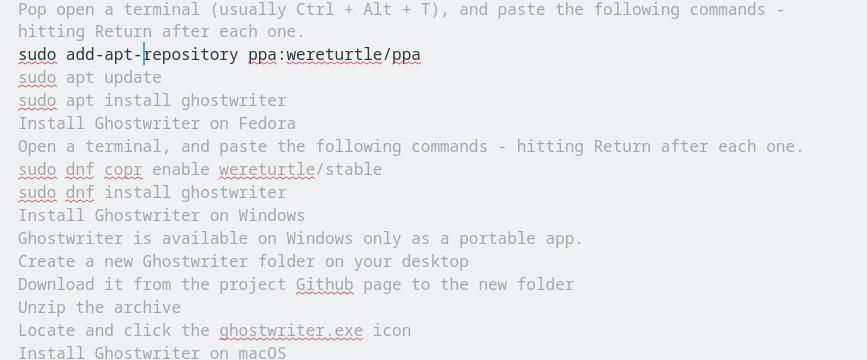The width and height of the screenshot is (867, 360).
Task: Click the "portable app." text
Action: (521, 238)
